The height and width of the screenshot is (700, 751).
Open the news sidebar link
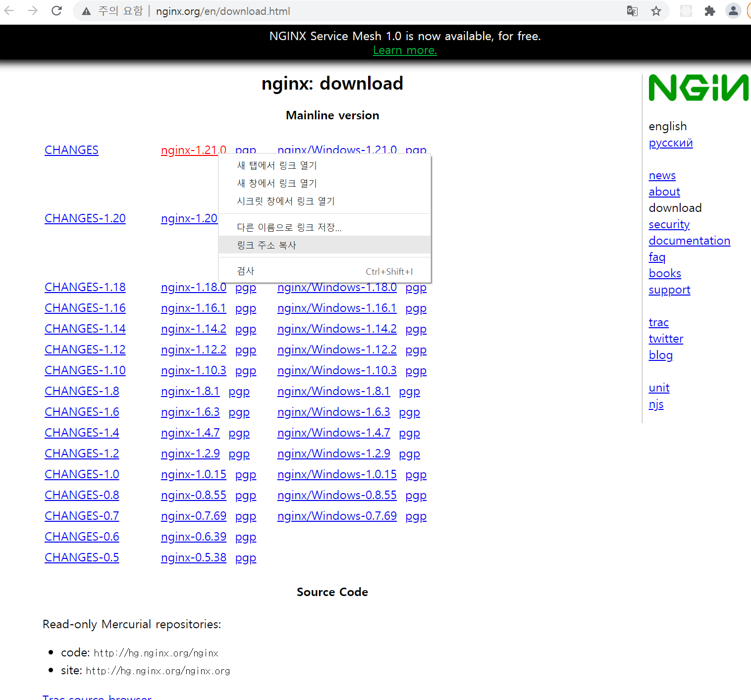[662, 175]
